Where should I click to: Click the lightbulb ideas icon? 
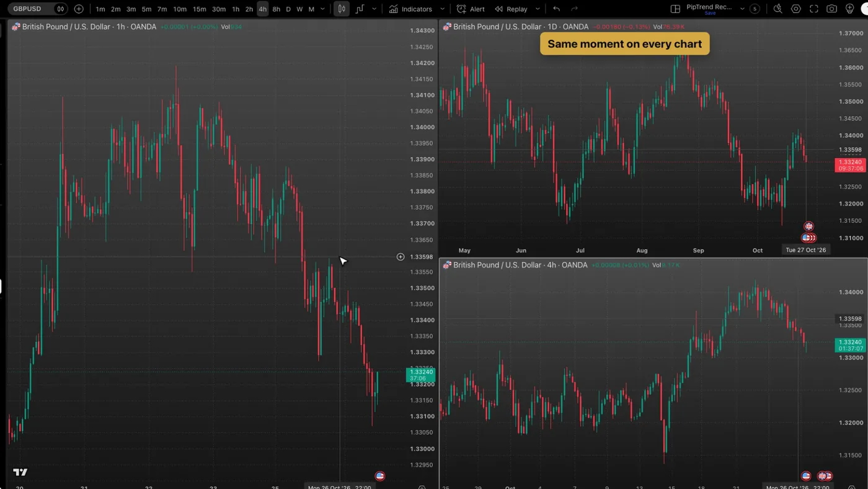[849, 9]
